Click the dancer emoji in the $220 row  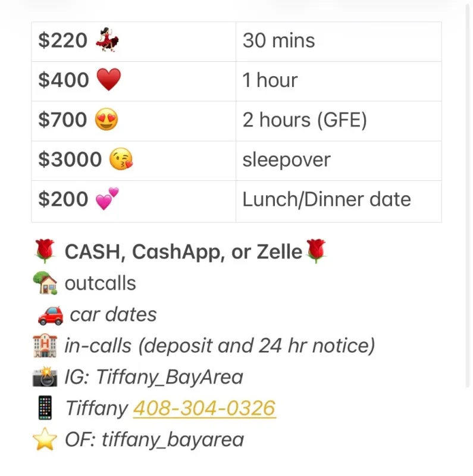(x=108, y=41)
